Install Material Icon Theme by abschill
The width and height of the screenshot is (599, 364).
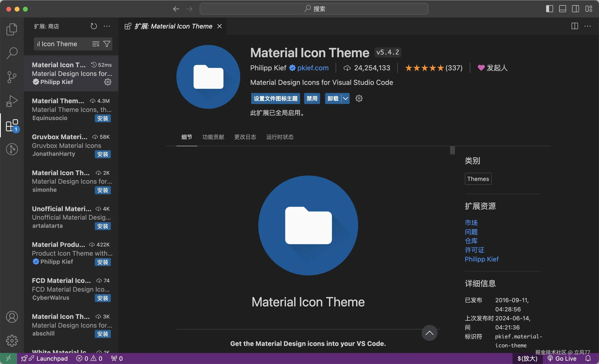(103, 334)
